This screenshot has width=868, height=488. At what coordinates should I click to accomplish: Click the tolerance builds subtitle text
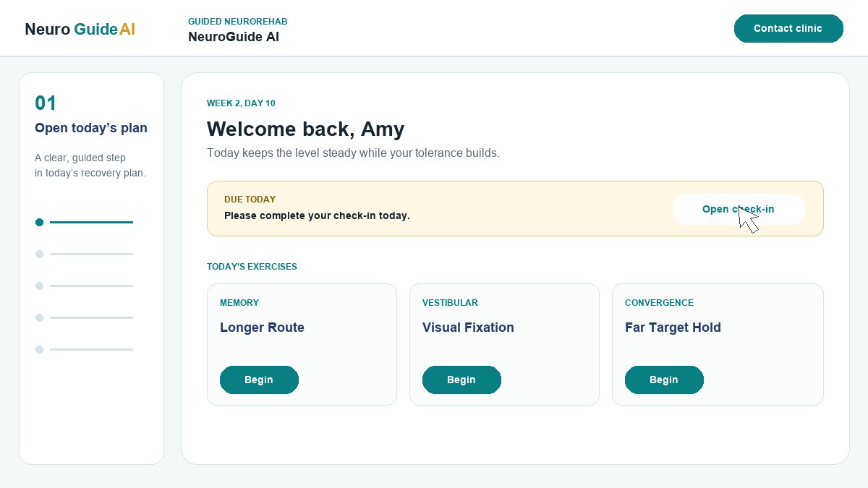tap(353, 153)
